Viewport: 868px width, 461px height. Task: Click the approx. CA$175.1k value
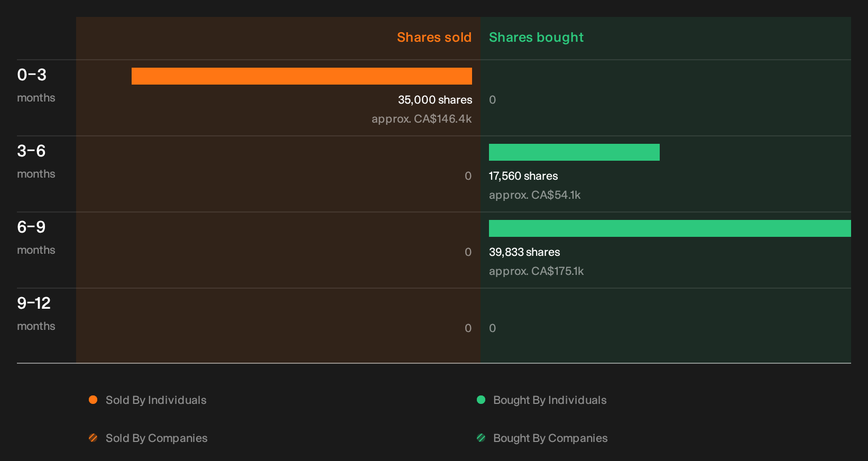tap(536, 271)
